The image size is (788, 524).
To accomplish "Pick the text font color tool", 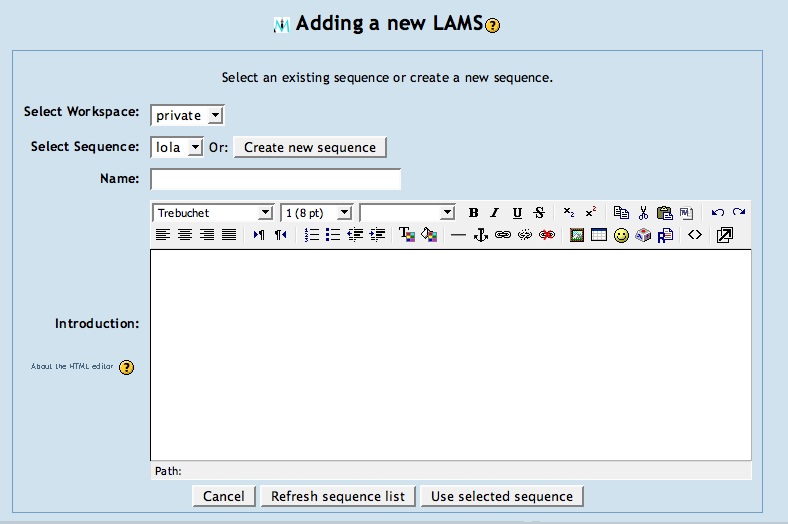I will 406,235.
